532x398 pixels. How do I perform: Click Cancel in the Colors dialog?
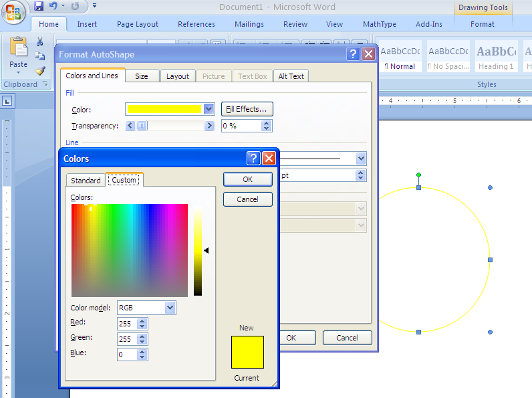(x=248, y=199)
